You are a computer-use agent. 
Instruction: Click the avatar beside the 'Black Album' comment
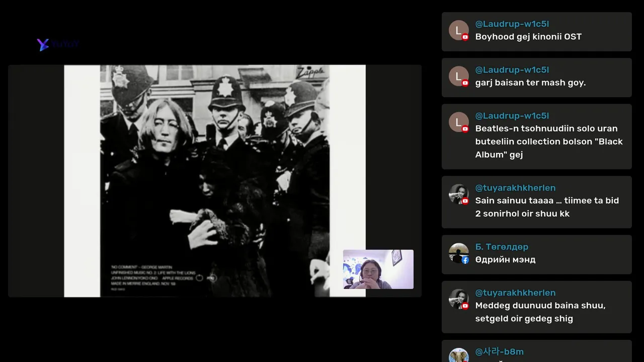(458, 122)
